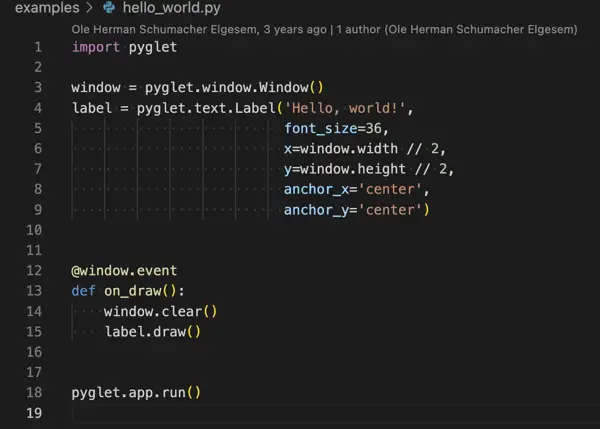The width and height of the screenshot is (600, 429).
Task: Open the hello_world.py breadcrumb item
Action: tap(171, 8)
